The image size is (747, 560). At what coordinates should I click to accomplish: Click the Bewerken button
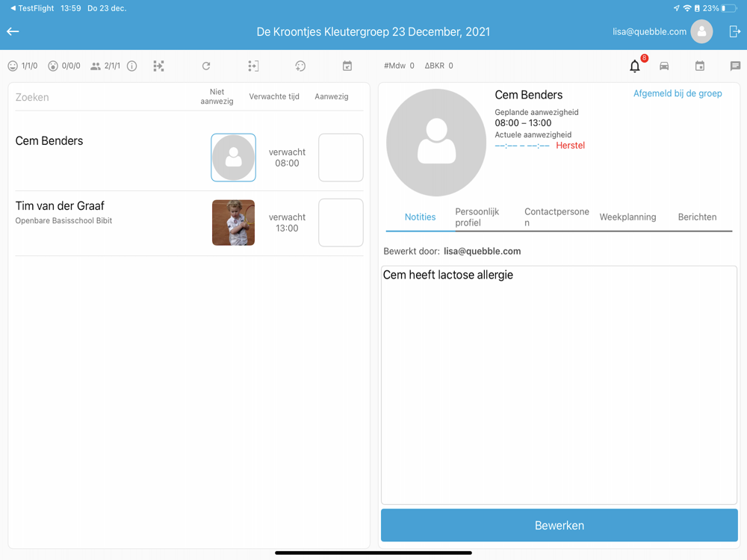pos(560,525)
